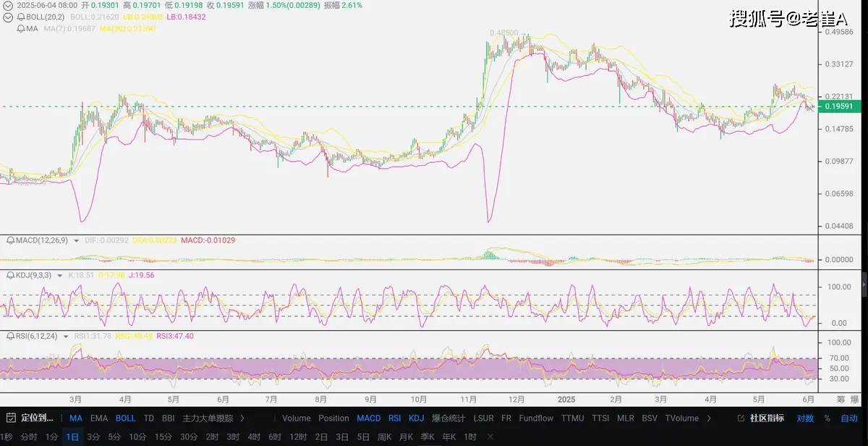Enable the BSV indicator

650,418
